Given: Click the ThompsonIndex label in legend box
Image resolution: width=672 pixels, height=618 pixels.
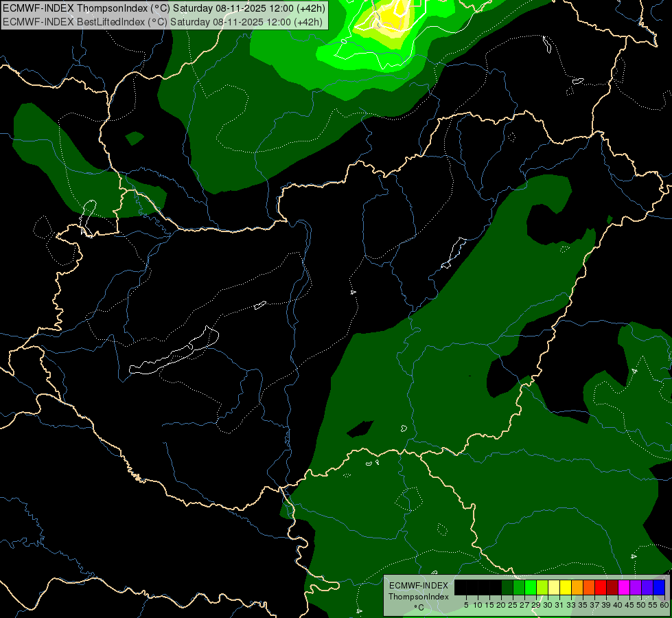Looking at the screenshot, I should [418, 597].
